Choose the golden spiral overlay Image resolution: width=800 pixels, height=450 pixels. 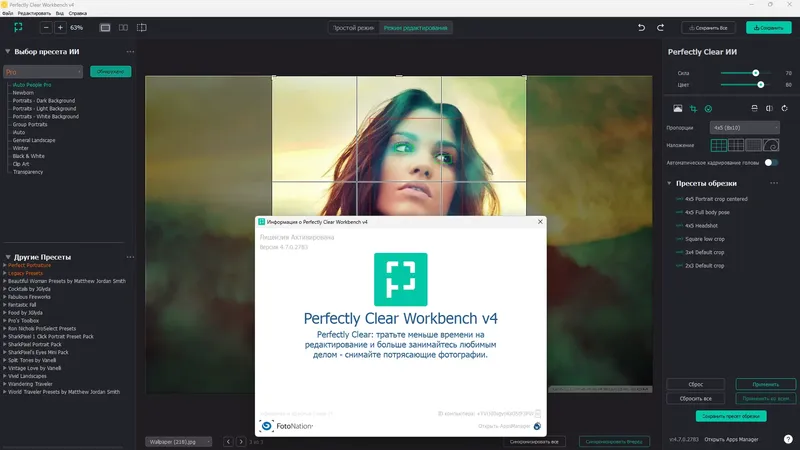pyautogui.click(x=770, y=145)
